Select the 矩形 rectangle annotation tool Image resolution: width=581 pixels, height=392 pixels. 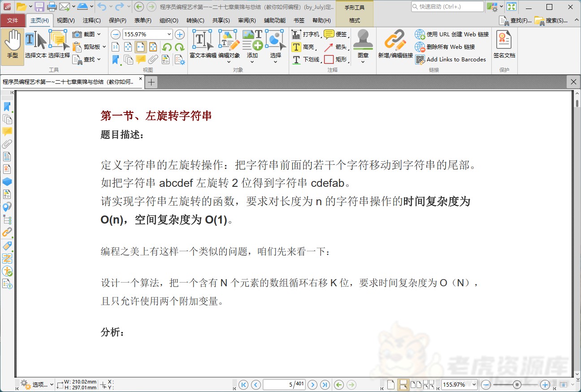click(x=335, y=59)
